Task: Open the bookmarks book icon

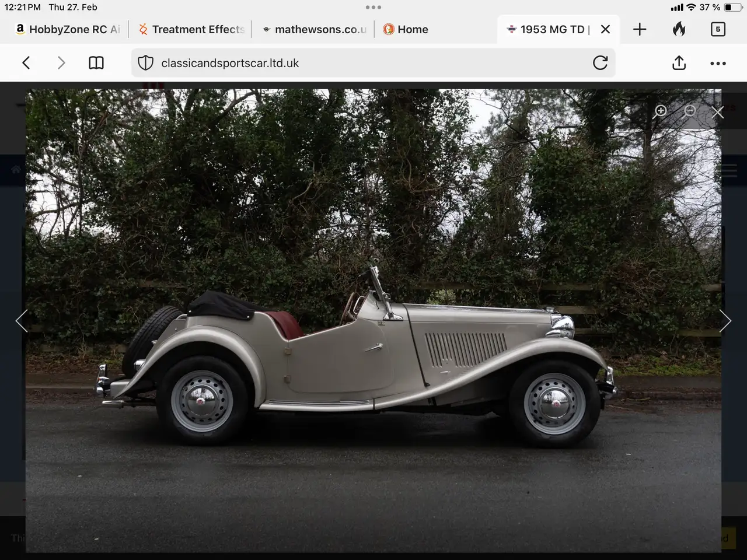Action: (96, 63)
